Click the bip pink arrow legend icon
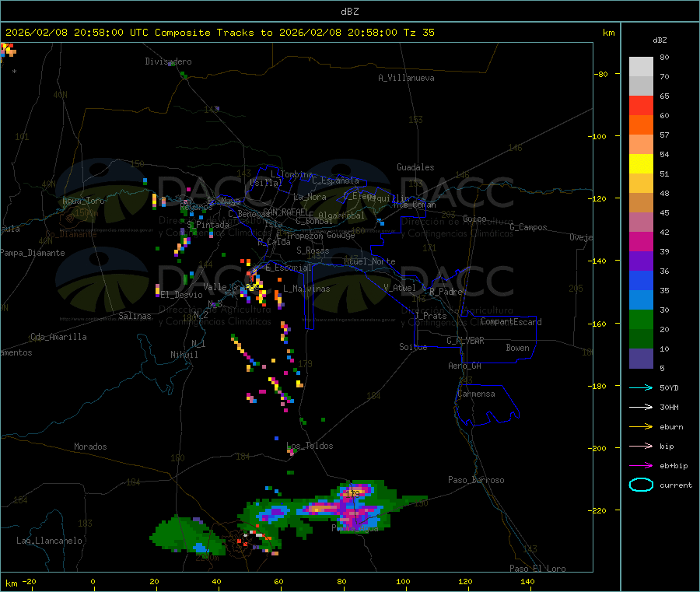Image resolution: width=700 pixels, height=592 pixels. tap(641, 446)
